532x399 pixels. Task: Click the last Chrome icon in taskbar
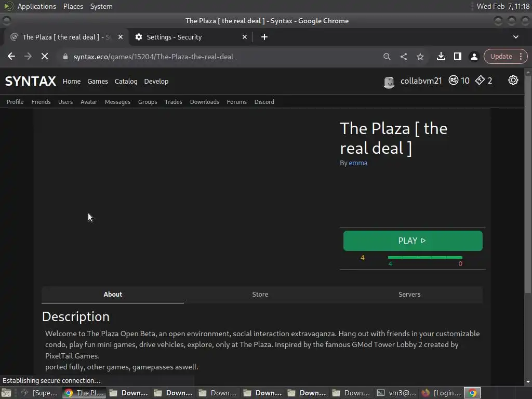tap(472, 393)
